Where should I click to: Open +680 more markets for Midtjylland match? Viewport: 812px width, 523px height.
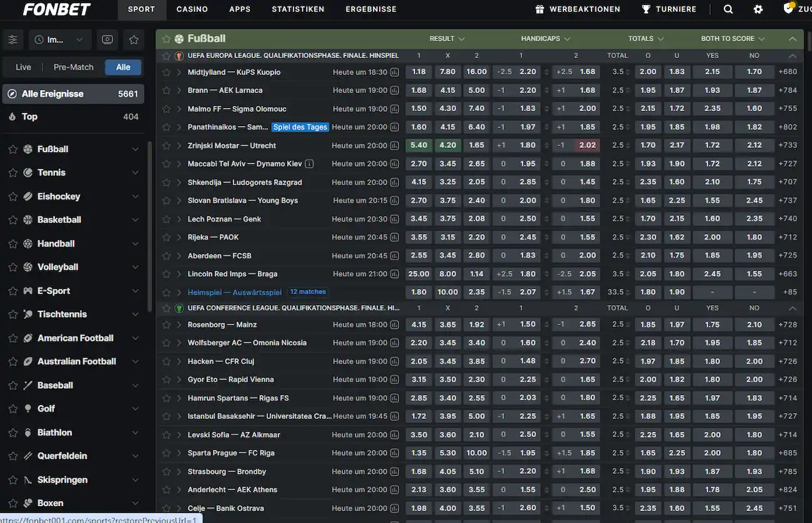point(788,72)
